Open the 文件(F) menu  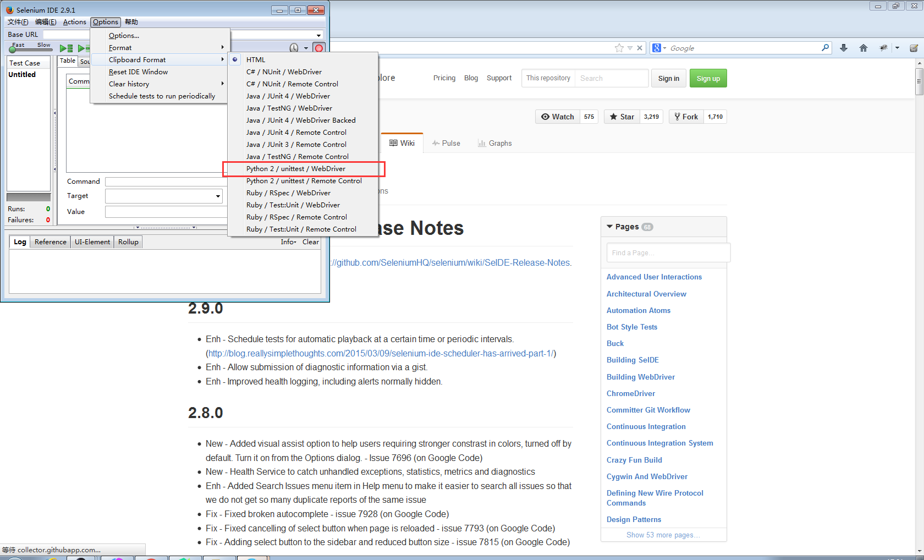tap(18, 22)
